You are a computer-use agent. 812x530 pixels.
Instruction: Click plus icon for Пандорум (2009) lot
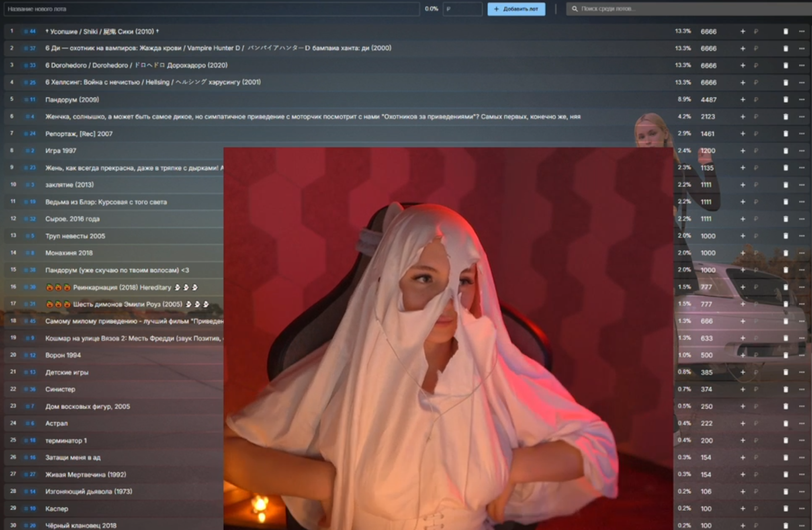pos(742,100)
